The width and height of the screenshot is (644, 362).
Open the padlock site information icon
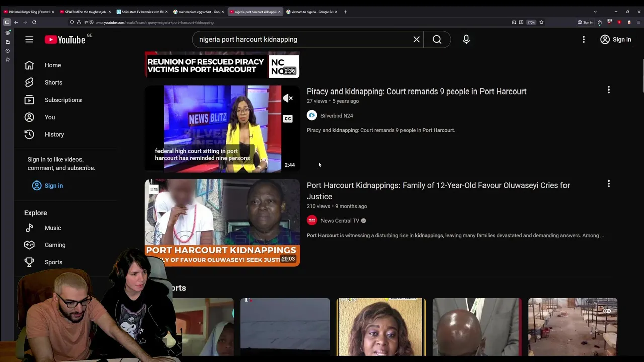(79, 22)
